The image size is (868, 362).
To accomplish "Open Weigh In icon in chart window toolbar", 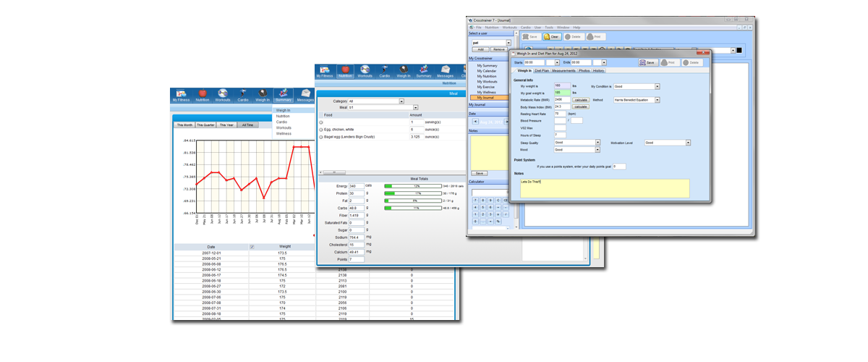I will (263, 96).
